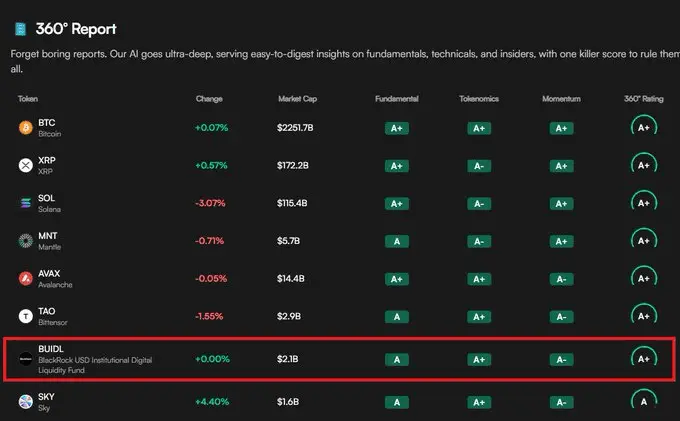Viewport: 680px width, 421px height.
Task: Click BlackRock USD Institutional Digital Liquidity Fund name
Action: pos(95,365)
